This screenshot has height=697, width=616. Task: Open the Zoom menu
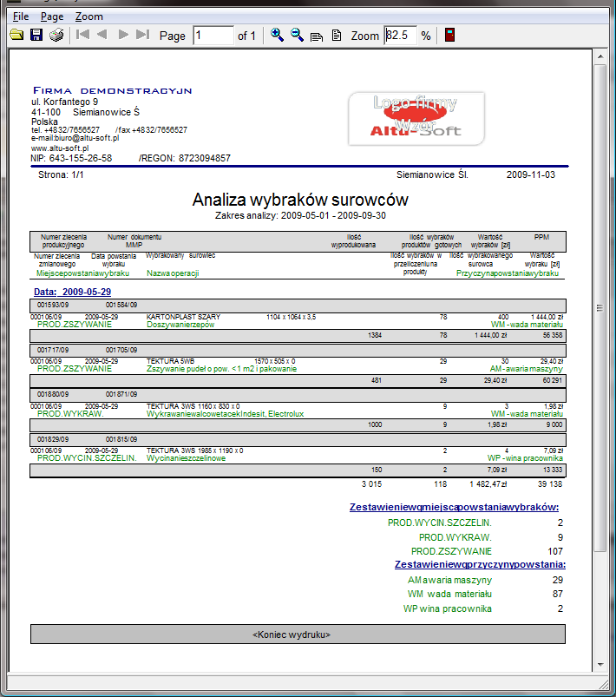tap(88, 16)
